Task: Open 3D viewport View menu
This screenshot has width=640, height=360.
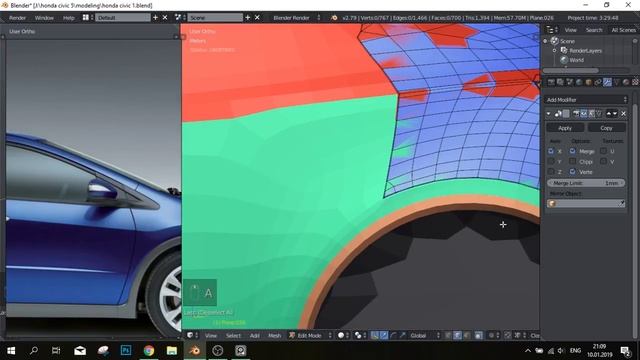Action: 211,336
